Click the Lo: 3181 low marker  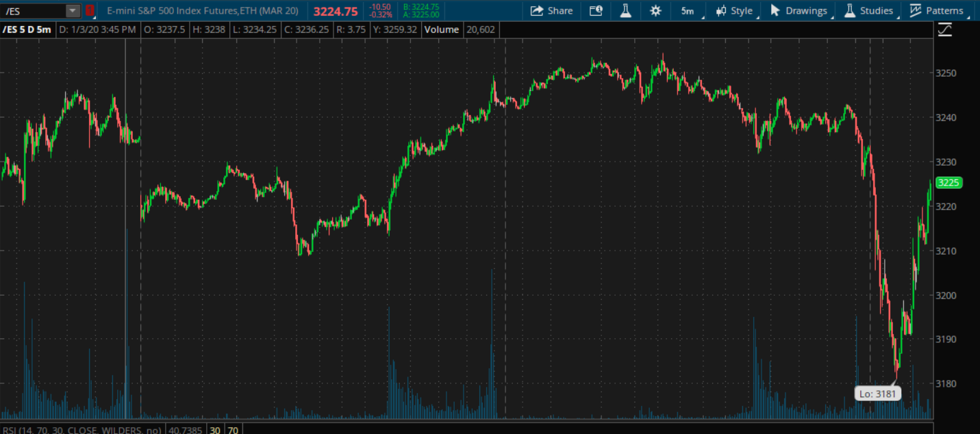(x=877, y=394)
